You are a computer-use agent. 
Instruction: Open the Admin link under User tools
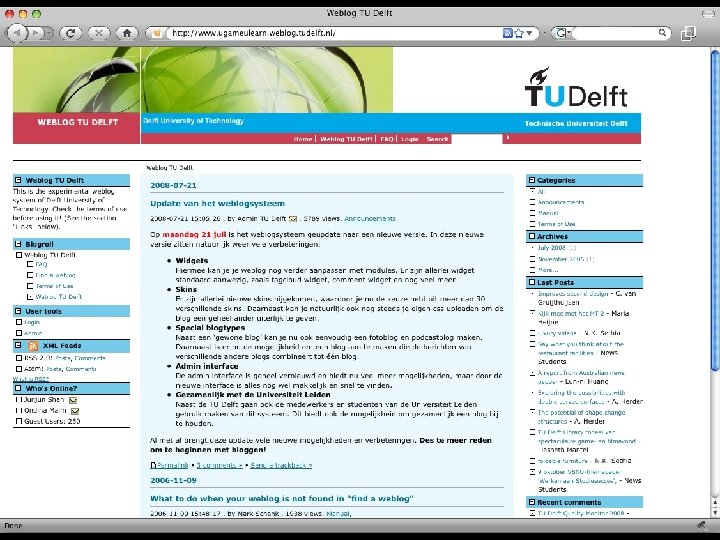pyautogui.click(x=33, y=333)
